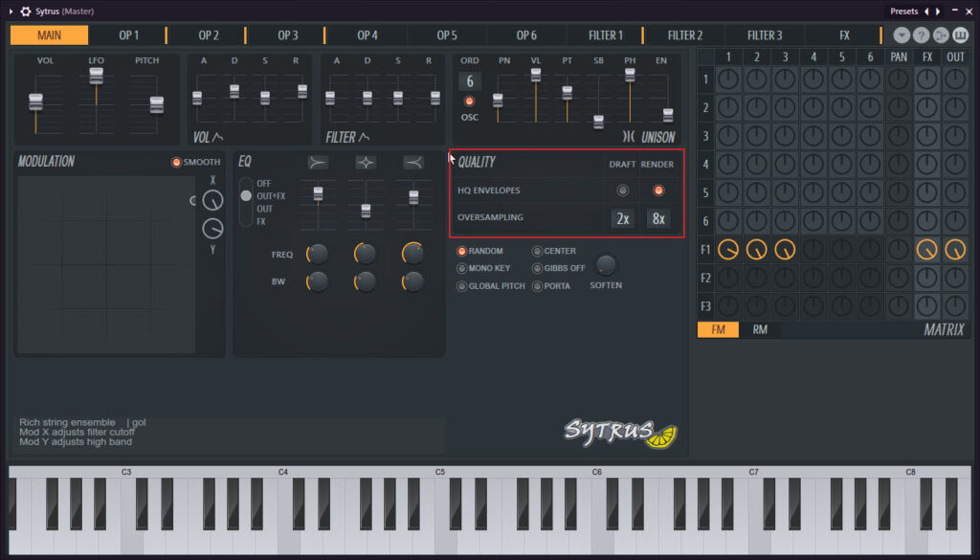
Task: Click the peaking EQ band icon
Action: click(x=366, y=163)
